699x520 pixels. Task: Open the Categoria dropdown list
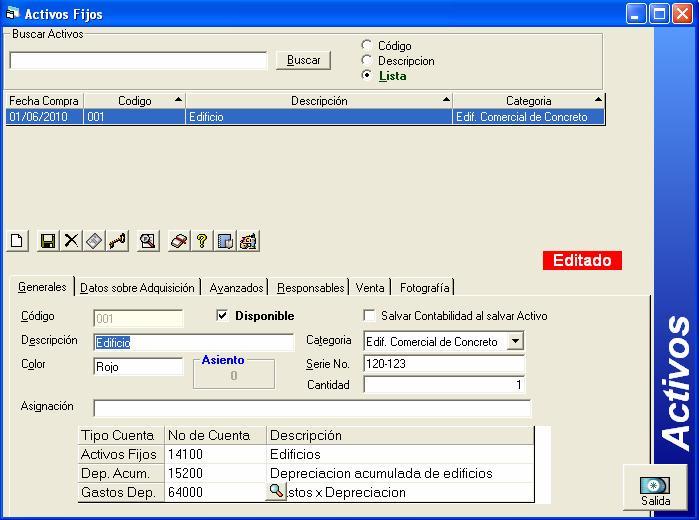515,341
